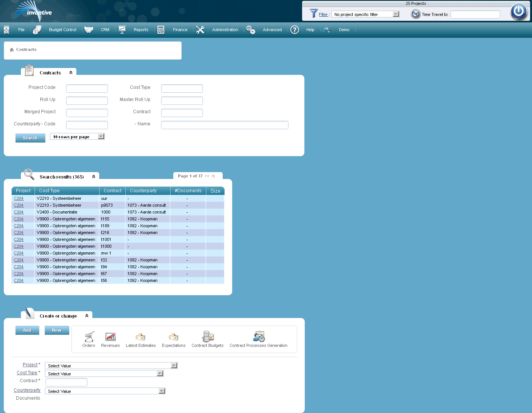
Task: Open Contract Processes Generation icon
Action: pos(259,337)
